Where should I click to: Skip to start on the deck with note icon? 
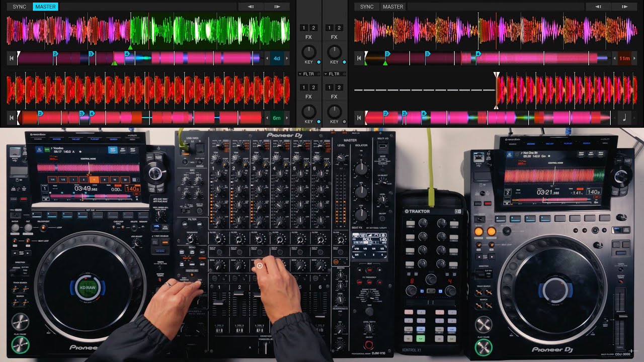pos(359,118)
